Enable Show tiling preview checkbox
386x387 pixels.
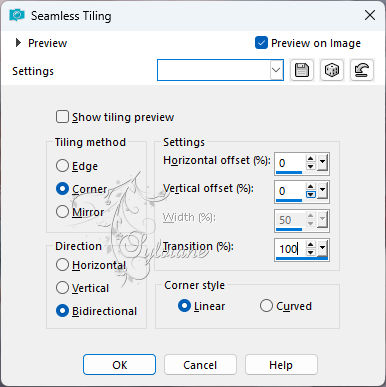tap(62, 117)
